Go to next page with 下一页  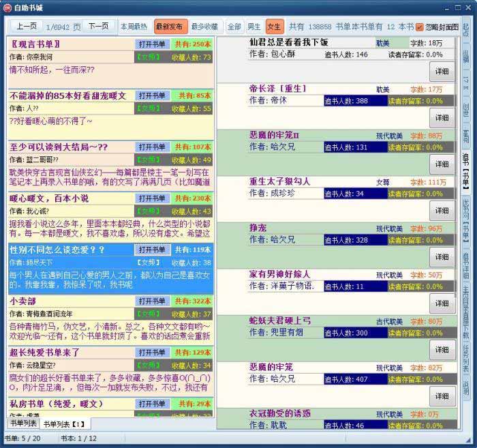[x=99, y=27]
